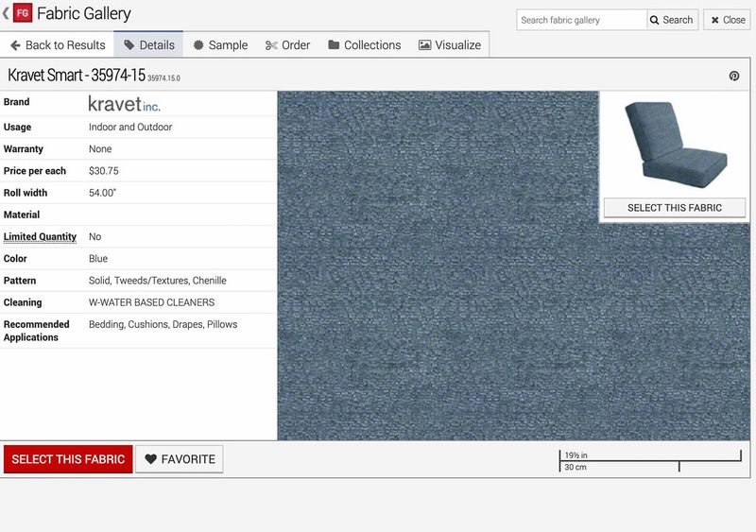Click the Search button
The image size is (756, 532).
click(672, 20)
